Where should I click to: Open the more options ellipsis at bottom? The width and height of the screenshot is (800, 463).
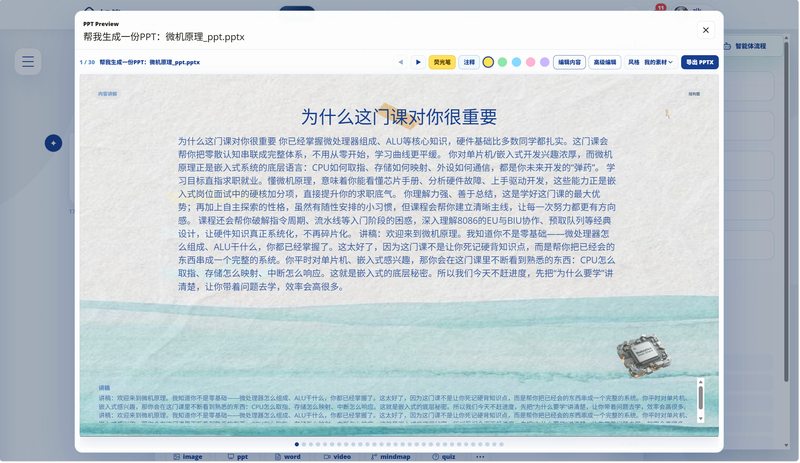[480, 457]
